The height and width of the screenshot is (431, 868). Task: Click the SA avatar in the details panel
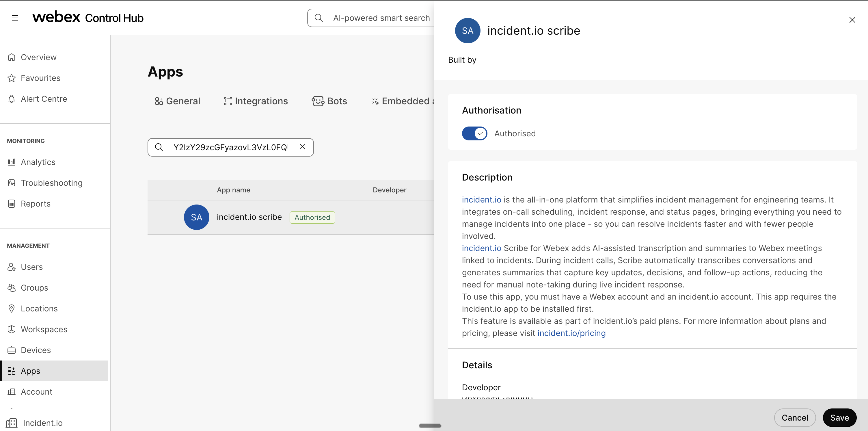pyautogui.click(x=467, y=31)
